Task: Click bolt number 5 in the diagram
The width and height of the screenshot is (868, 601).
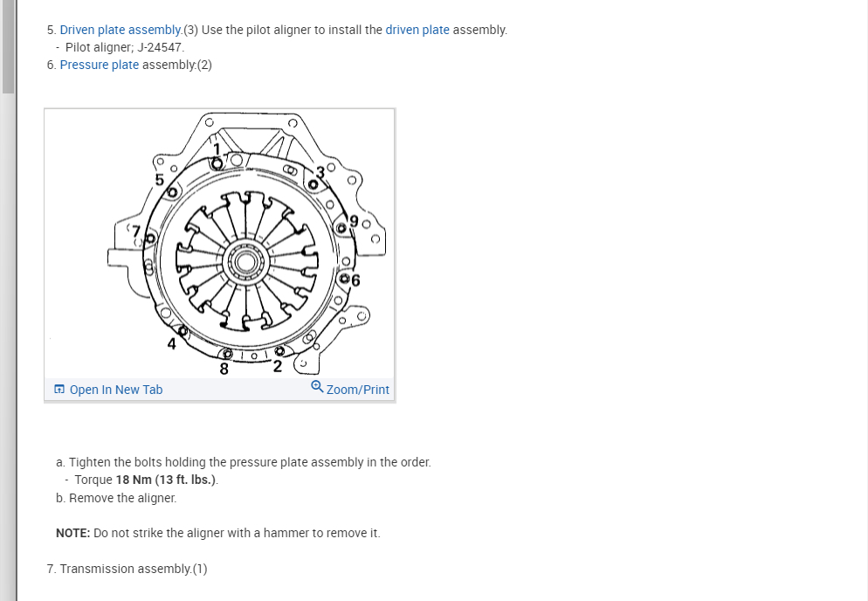Action: (173, 191)
